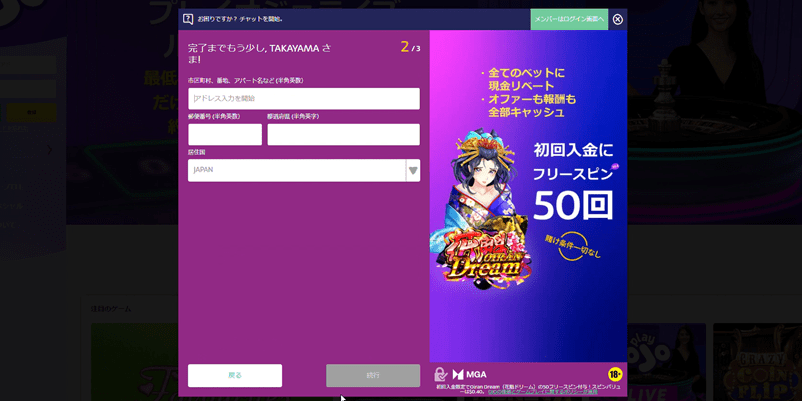Click the grey 続行 continue button

pyautogui.click(x=373, y=375)
